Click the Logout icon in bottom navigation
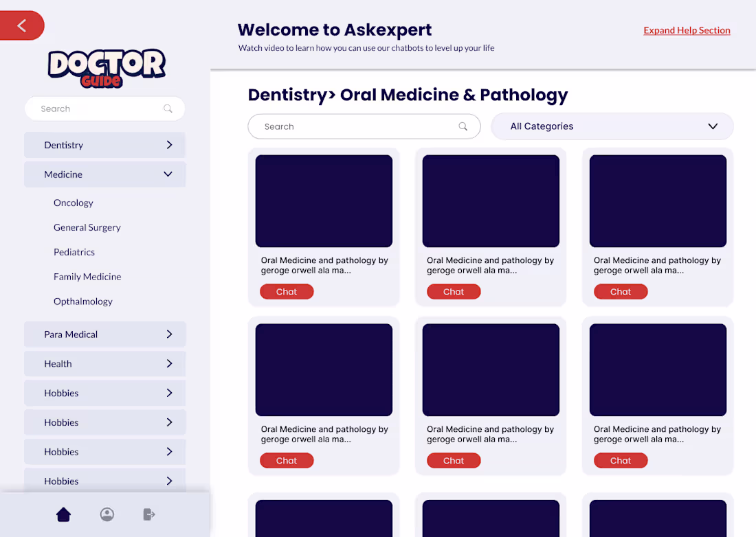 pos(149,514)
